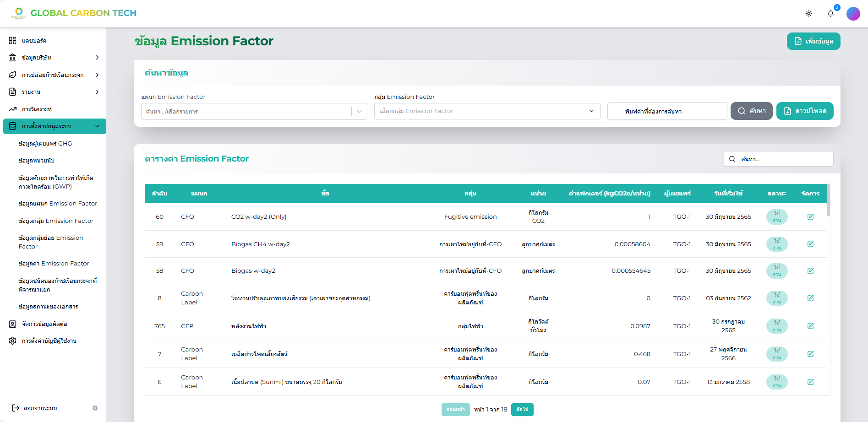Click the edit icon for Surimi row

(x=810, y=382)
